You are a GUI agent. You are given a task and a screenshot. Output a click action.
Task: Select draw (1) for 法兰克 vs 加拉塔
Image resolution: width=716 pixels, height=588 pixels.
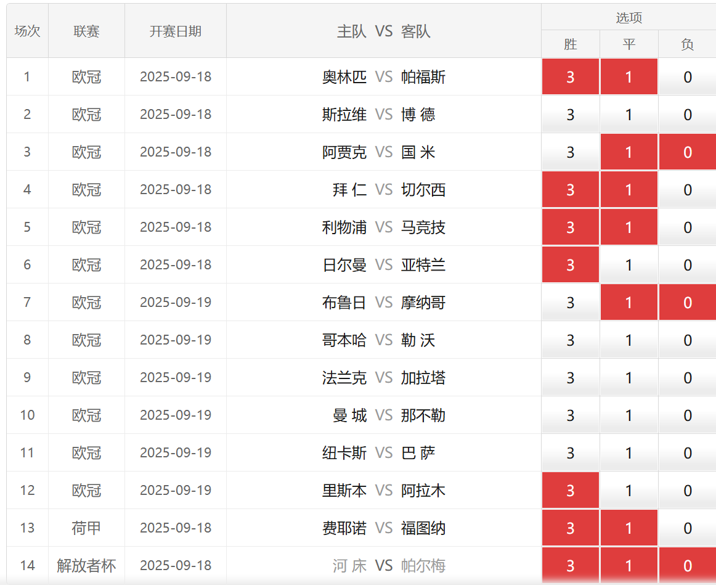(x=629, y=377)
